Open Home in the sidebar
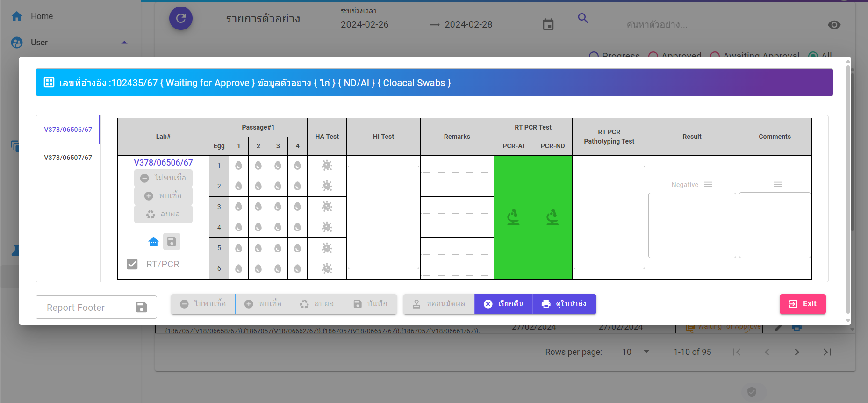This screenshot has height=403, width=868. (42, 16)
